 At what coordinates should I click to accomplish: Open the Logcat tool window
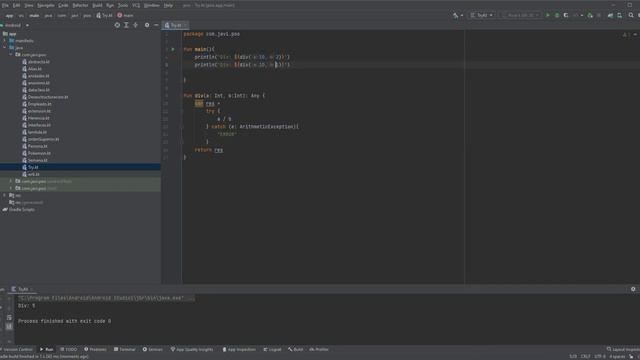(272, 349)
